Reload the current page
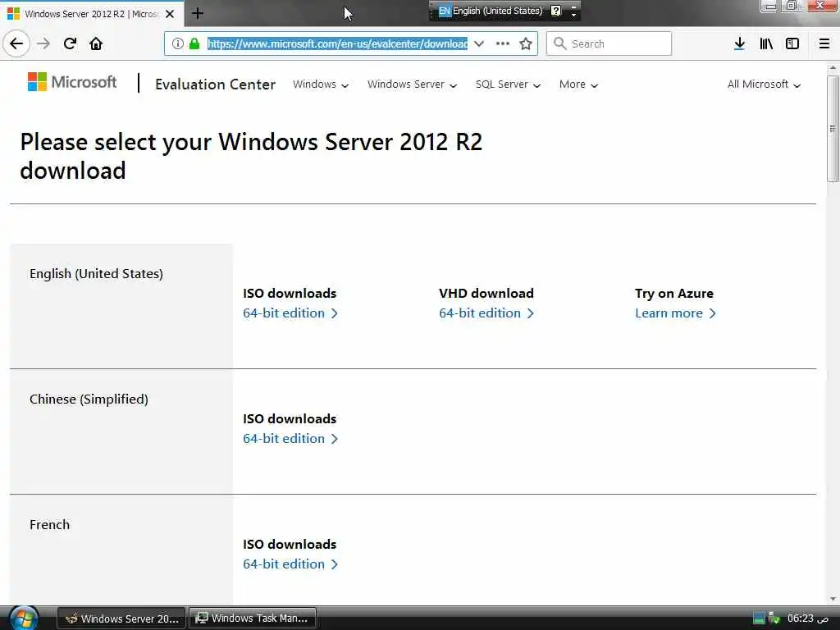 tap(70, 43)
